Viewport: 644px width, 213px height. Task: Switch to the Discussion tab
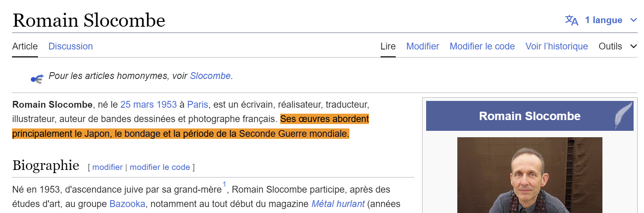(70, 46)
